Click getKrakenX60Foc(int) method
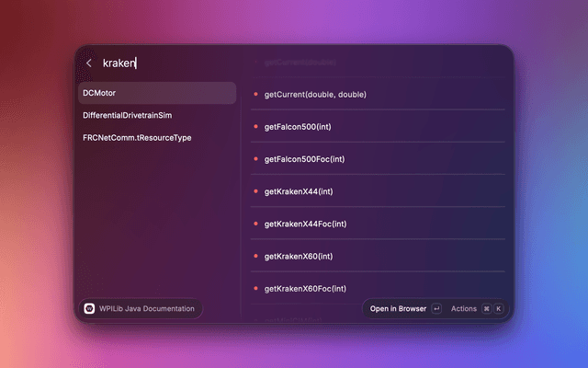This screenshot has height=368, width=588. (x=305, y=288)
